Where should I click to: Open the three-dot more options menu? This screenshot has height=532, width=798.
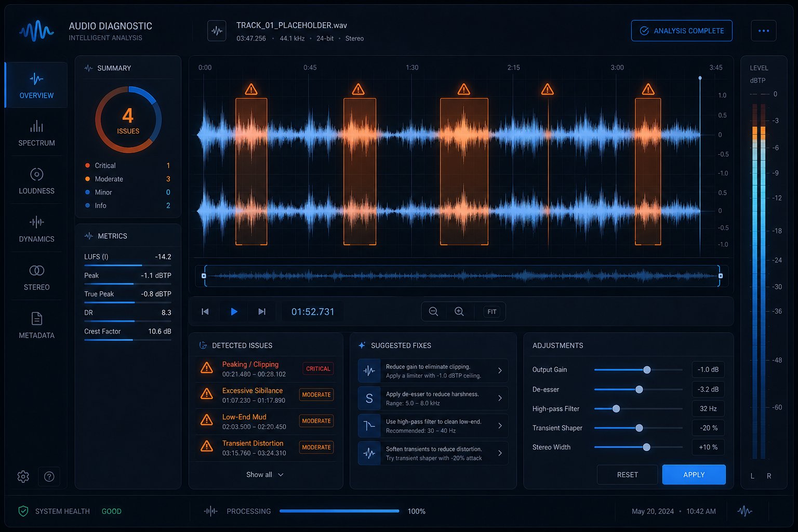tap(764, 31)
